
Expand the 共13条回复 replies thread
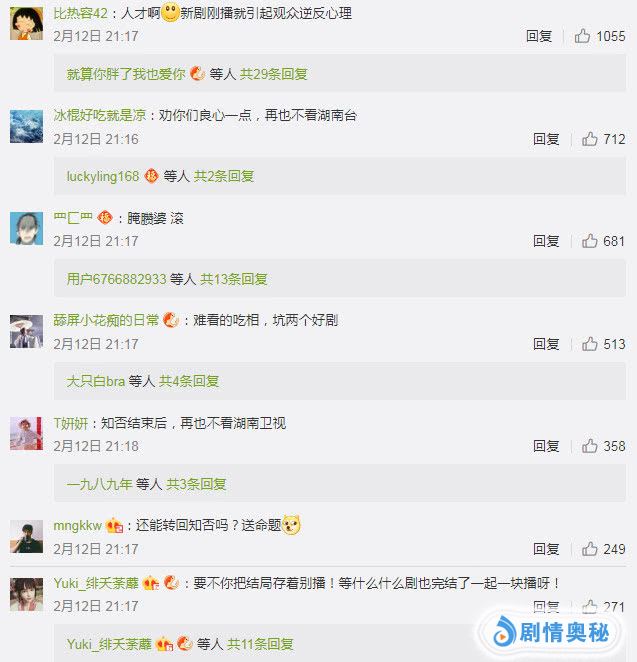pos(234,279)
